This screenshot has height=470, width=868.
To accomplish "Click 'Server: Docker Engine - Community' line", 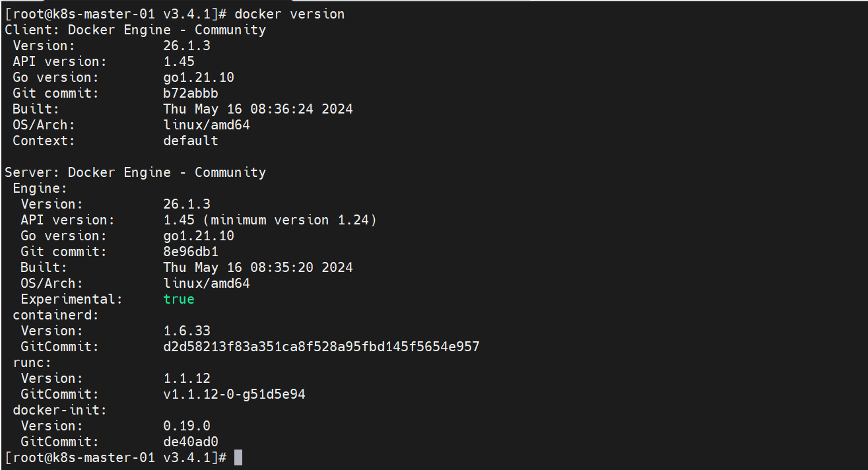I will click(x=135, y=172).
